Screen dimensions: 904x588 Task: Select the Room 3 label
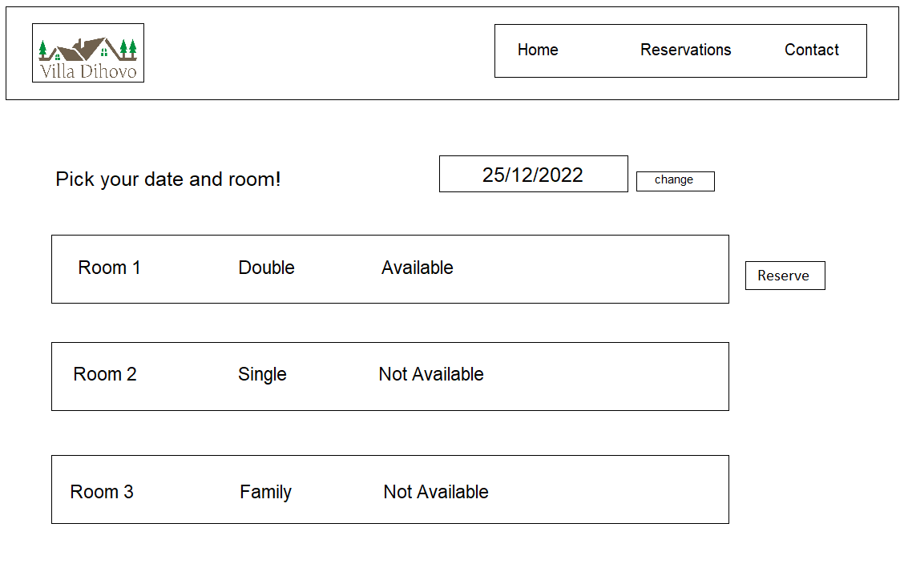click(102, 492)
